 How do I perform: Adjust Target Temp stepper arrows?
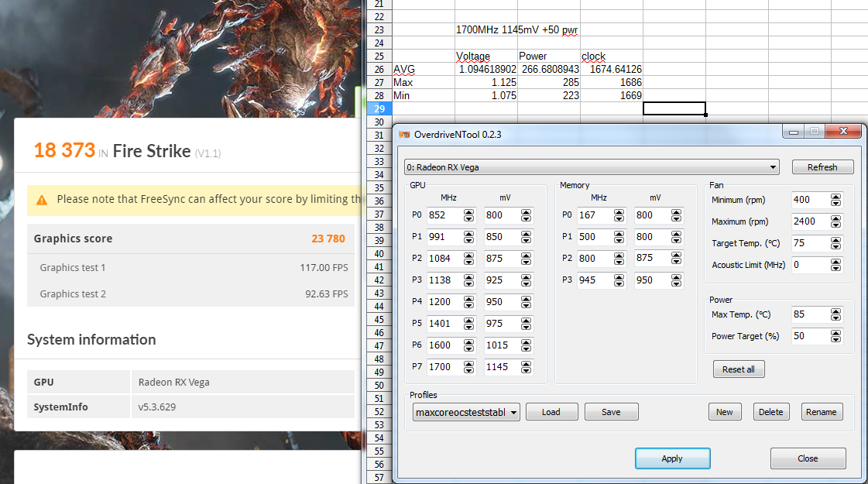tap(836, 242)
